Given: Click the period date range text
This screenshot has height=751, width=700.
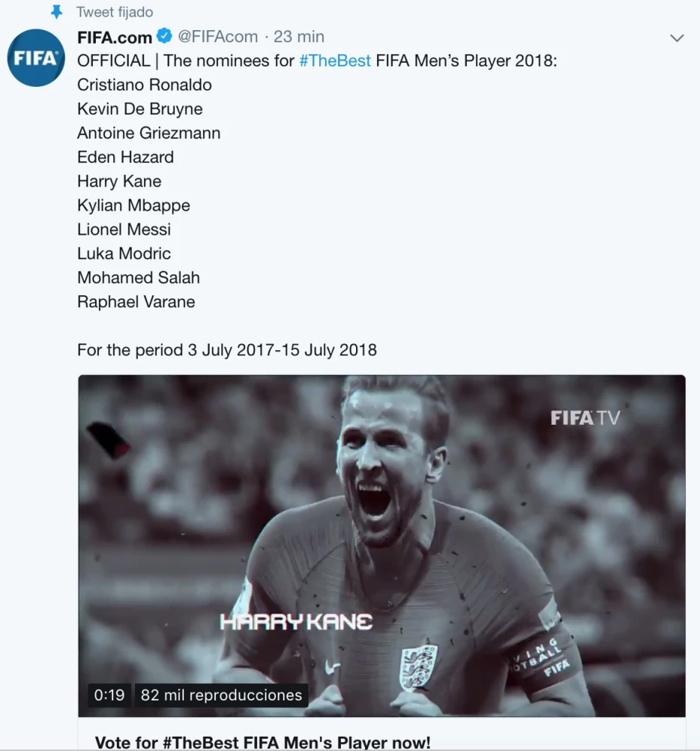Looking at the screenshot, I should [x=226, y=350].
